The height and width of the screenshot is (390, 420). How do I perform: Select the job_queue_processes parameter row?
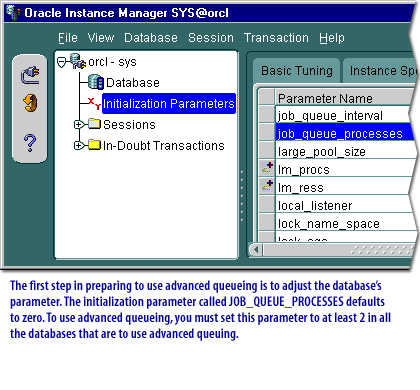click(344, 132)
